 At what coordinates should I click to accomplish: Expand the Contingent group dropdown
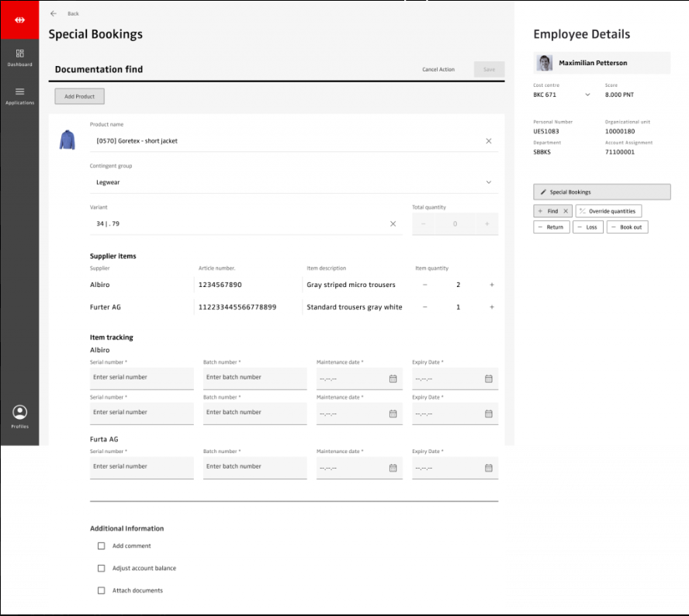(x=488, y=182)
